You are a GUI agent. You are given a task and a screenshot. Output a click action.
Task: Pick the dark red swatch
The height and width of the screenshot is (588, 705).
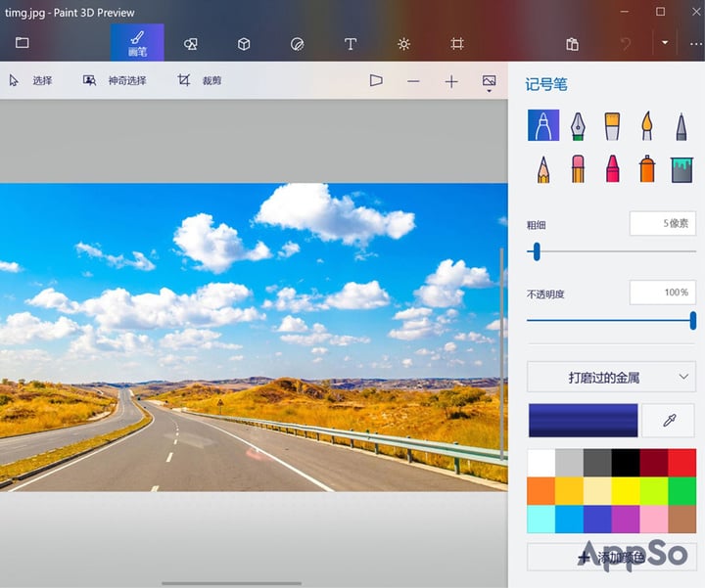click(654, 463)
